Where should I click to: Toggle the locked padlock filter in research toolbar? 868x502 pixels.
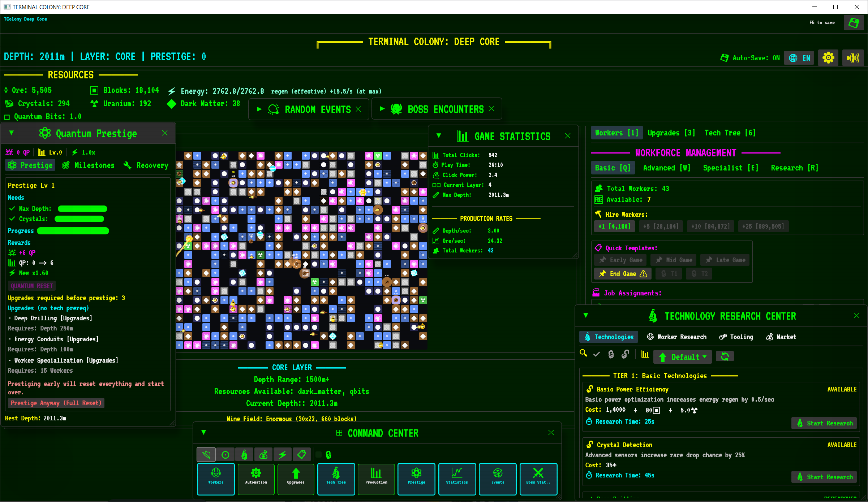[x=611, y=354]
